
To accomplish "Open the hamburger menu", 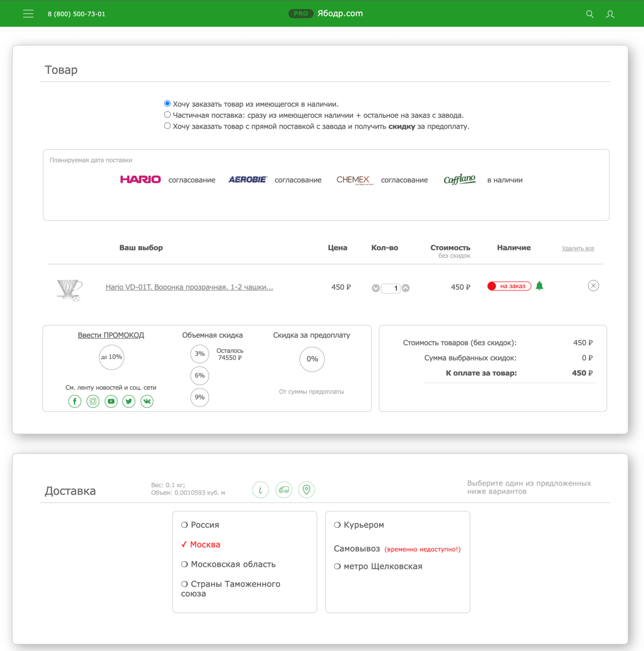I will [28, 14].
